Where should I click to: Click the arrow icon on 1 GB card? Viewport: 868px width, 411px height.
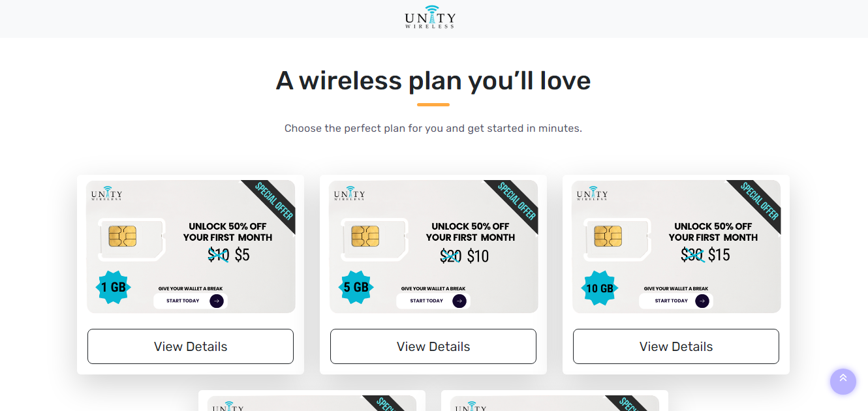pyautogui.click(x=217, y=301)
